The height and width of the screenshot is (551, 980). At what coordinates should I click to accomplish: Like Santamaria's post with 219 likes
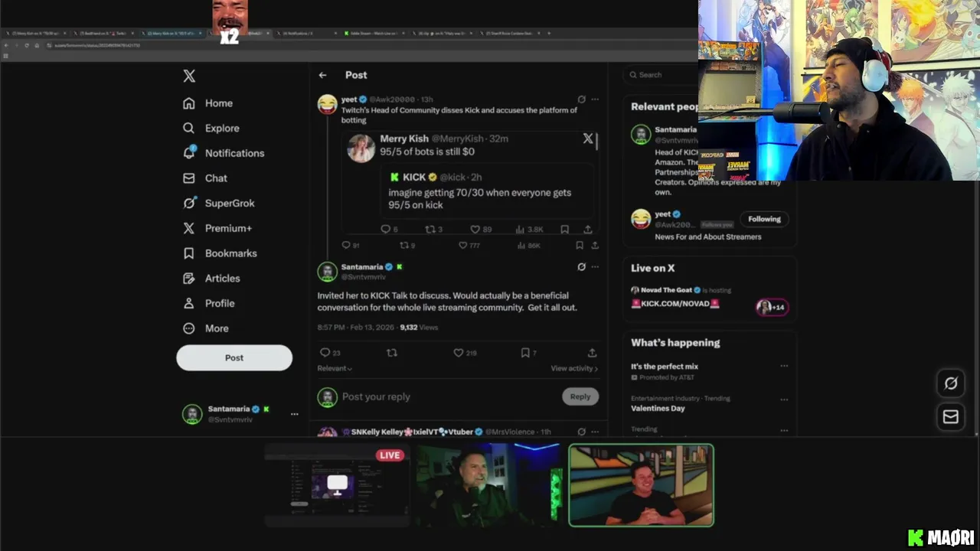(x=465, y=353)
